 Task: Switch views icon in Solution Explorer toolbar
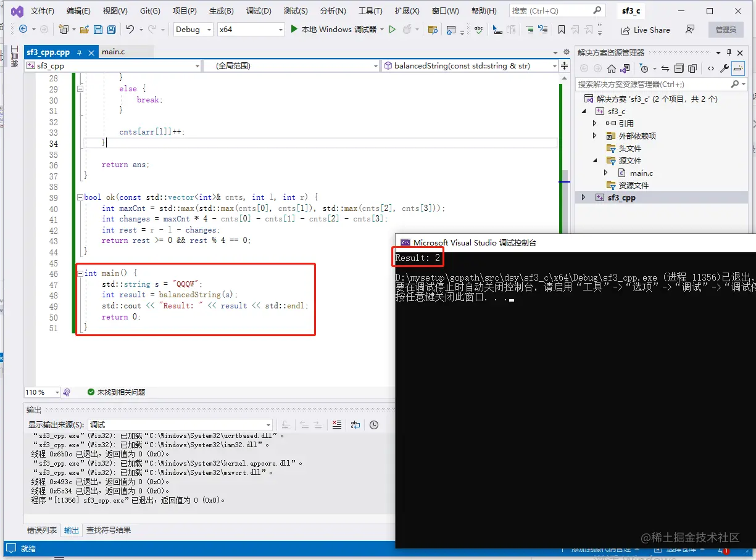(625, 68)
